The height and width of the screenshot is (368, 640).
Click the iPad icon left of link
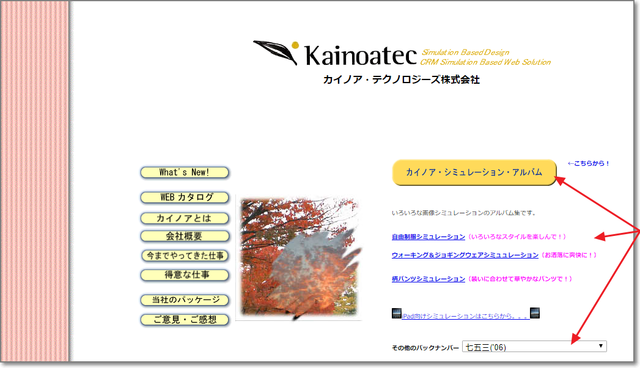click(396, 313)
